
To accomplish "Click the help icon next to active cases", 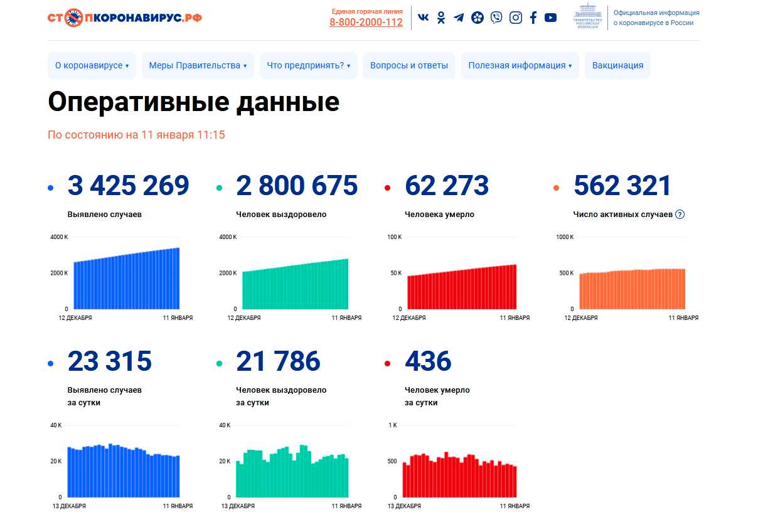I will click(680, 215).
